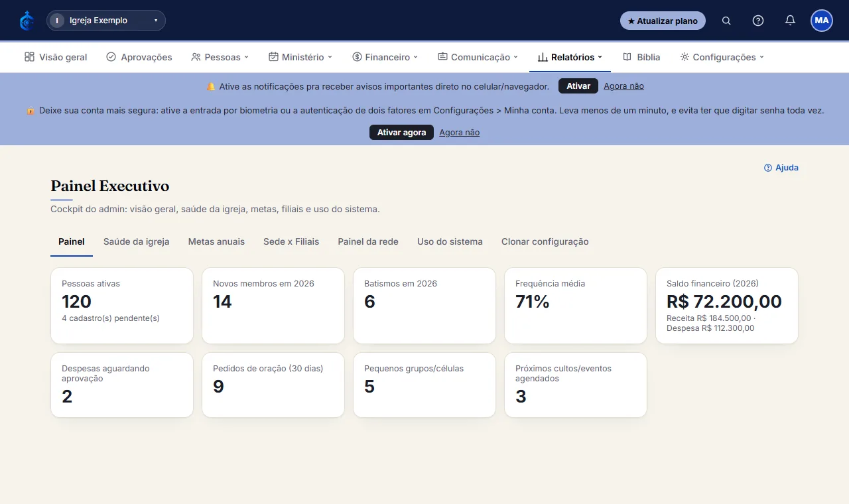
Task: Click the Atualizar plano button
Action: (663, 21)
